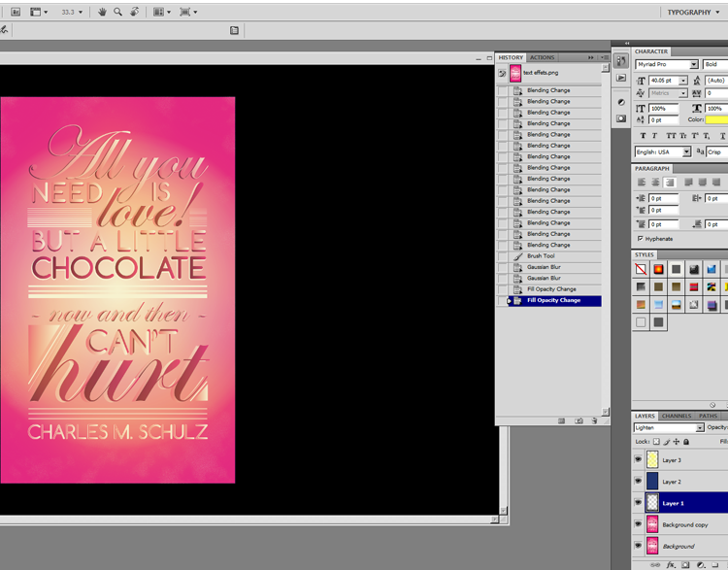Open the Arrange Documents dropdown
The height and width of the screenshot is (570, 728).
[x=161, y=12]
